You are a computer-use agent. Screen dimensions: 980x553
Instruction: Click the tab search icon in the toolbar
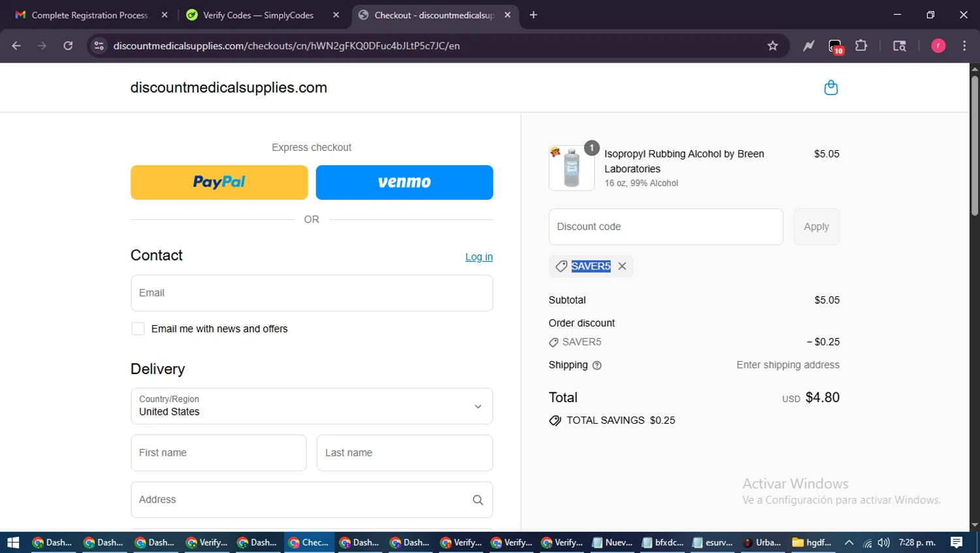900,46
